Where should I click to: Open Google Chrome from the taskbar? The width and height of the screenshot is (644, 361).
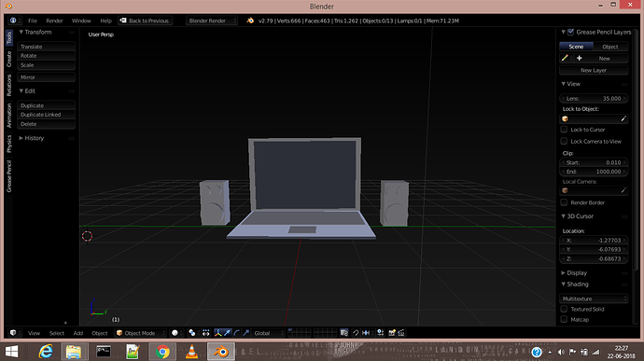click(162, 352)
